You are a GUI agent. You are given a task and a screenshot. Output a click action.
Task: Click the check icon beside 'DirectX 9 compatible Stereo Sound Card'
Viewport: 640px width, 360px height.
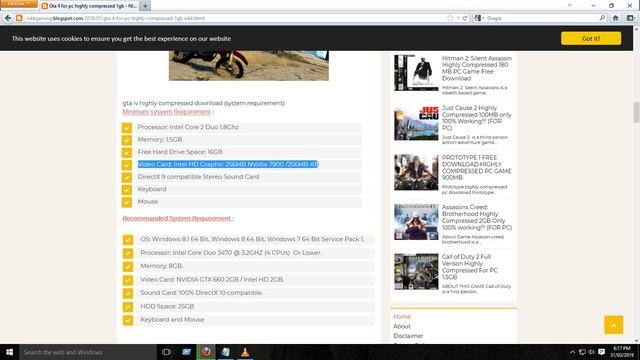click(127, 177)
